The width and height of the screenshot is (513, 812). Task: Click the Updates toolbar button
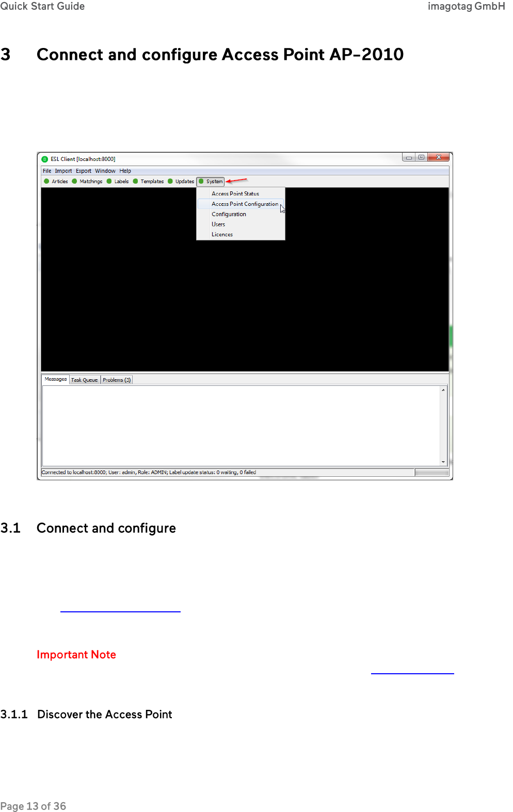tap(181, 182)
